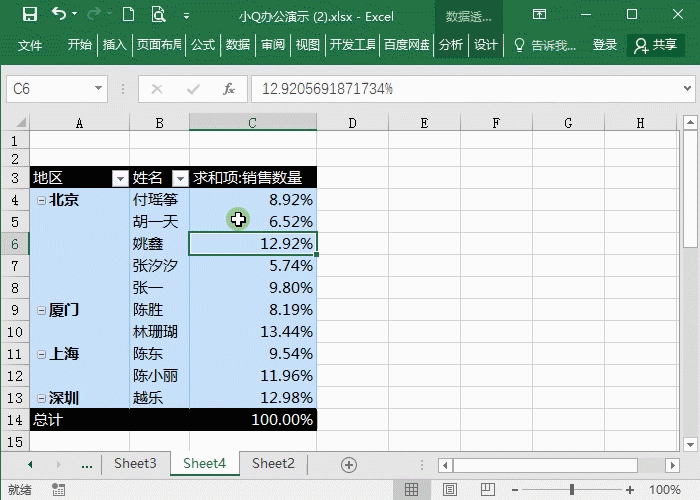Expand the formula bar with the chevron
700x500 pixels.
[688, 88]
